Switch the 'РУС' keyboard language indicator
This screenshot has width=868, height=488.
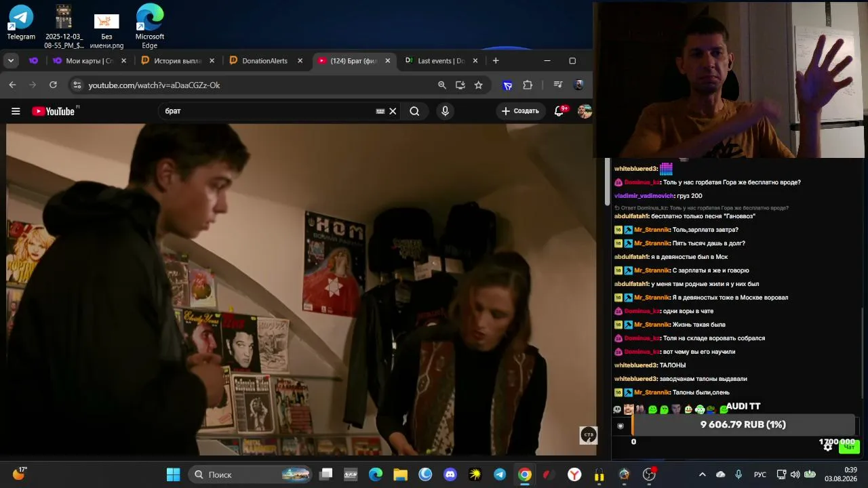760,474
